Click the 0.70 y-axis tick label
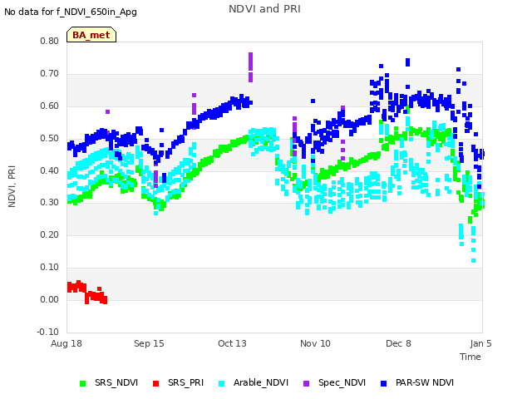This screenshot has width=532, height=399. click(x=50, y=74)
